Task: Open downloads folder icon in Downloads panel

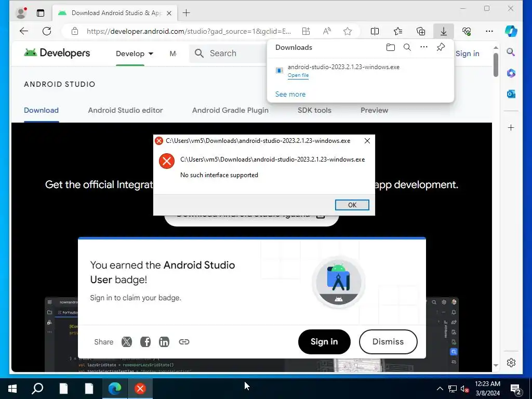Action: click(391, 47)
